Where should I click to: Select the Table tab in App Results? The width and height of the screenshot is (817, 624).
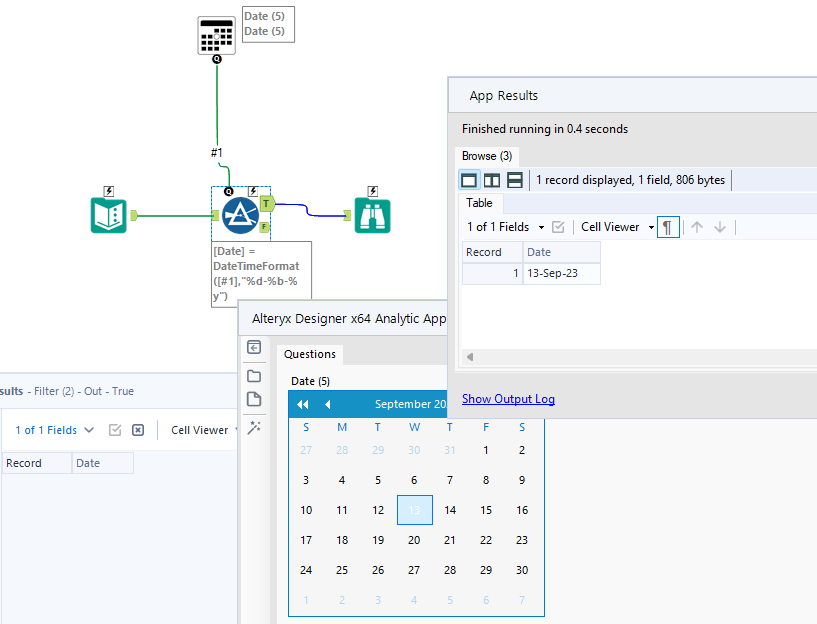click(479, 203)
